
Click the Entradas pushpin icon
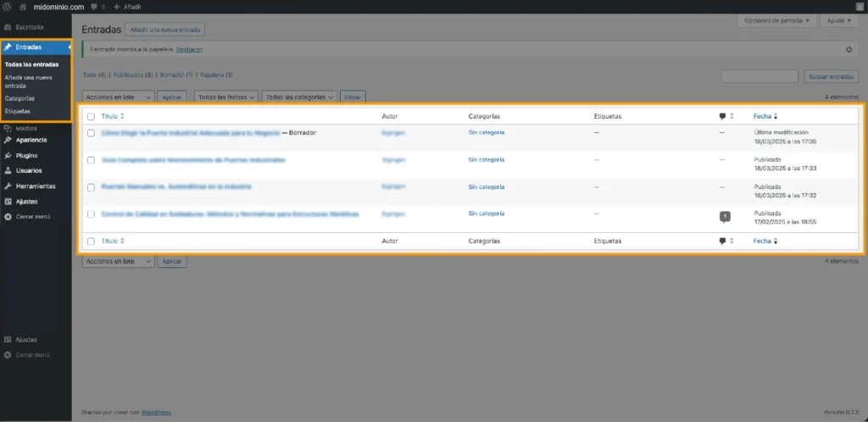[8, 47]
